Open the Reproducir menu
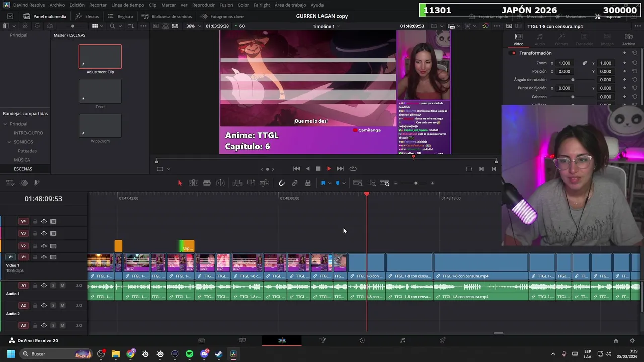This screenshot has height=362, width=644. (x=203, y=5)
